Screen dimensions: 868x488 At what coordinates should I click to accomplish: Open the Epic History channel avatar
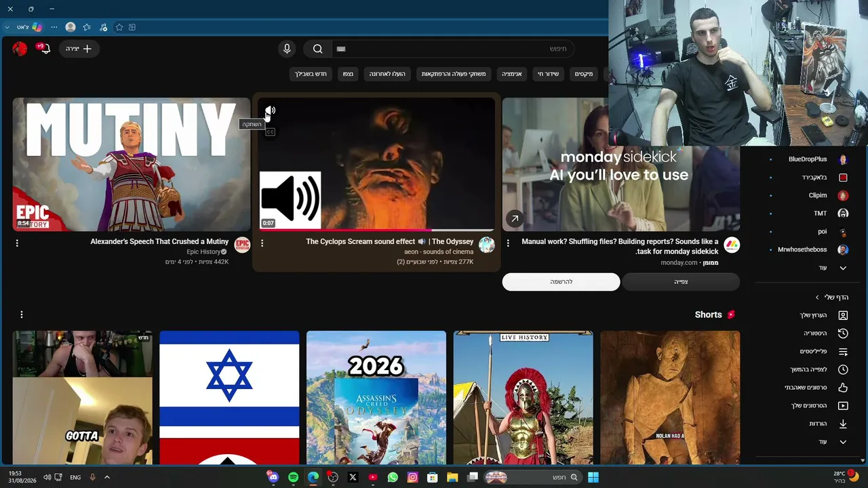[242, 245]
